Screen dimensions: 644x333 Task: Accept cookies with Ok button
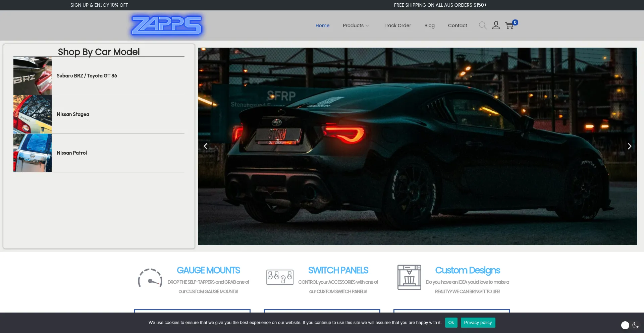coord(451,322)
